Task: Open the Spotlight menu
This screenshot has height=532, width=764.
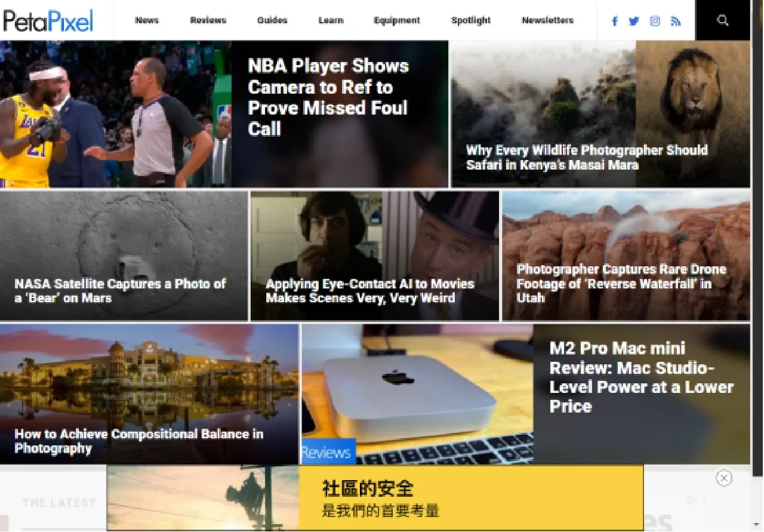Action: [x=471, y=20]
